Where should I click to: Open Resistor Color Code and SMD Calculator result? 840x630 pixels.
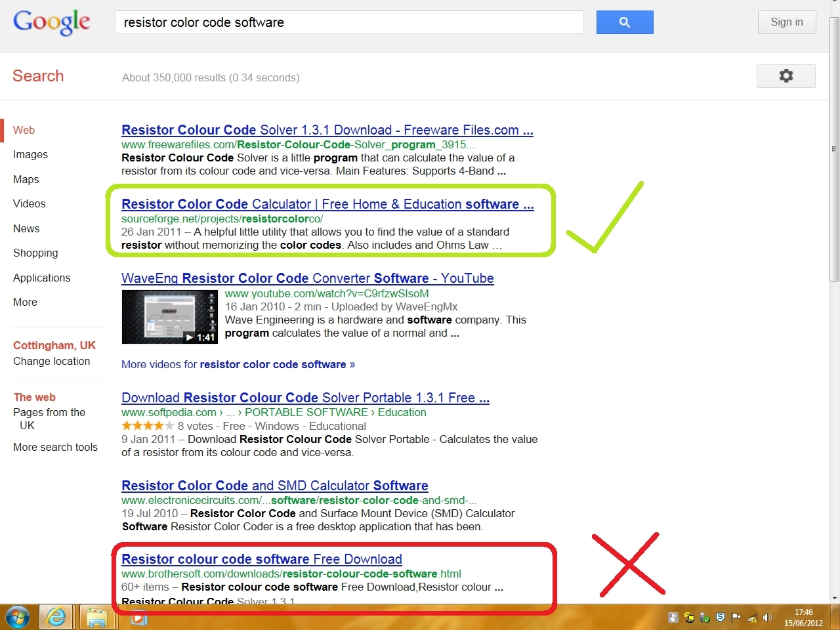coord(275,486)
